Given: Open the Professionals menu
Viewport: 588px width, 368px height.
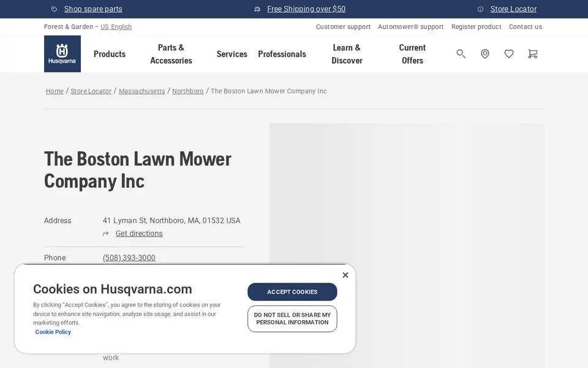Looking at the screenshot, I should pyautogui.click(x=282, y=54).
